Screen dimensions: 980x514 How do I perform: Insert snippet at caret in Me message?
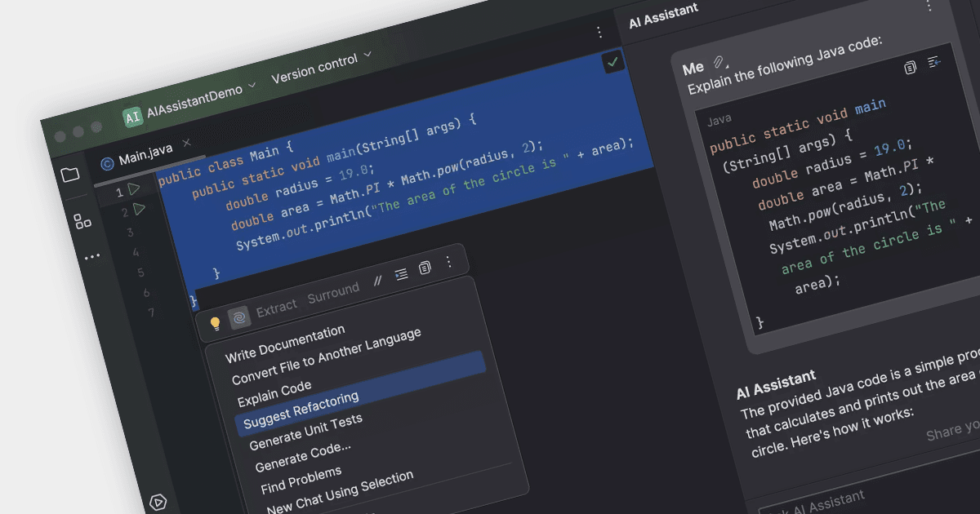pyautogui.click(x=934, y=62)
